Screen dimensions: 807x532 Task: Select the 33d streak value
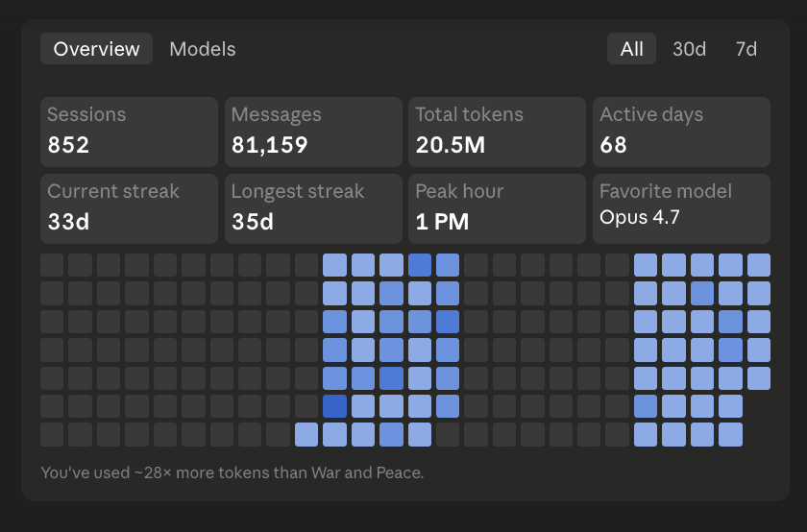click(x=68, y=222)
